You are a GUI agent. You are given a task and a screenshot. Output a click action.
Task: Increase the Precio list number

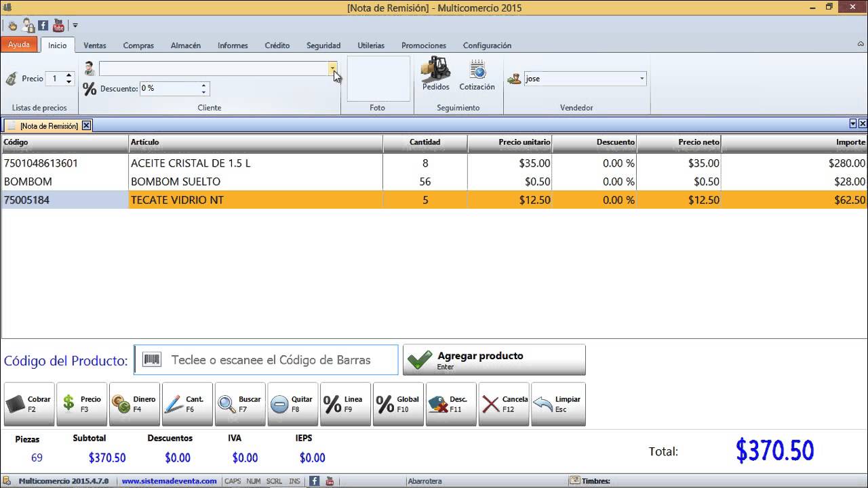[68, 75]
